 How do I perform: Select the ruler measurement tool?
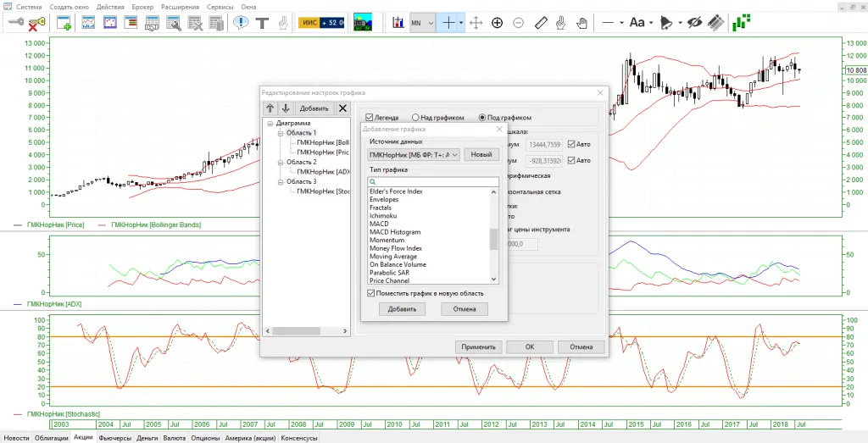tap(542, 23)
